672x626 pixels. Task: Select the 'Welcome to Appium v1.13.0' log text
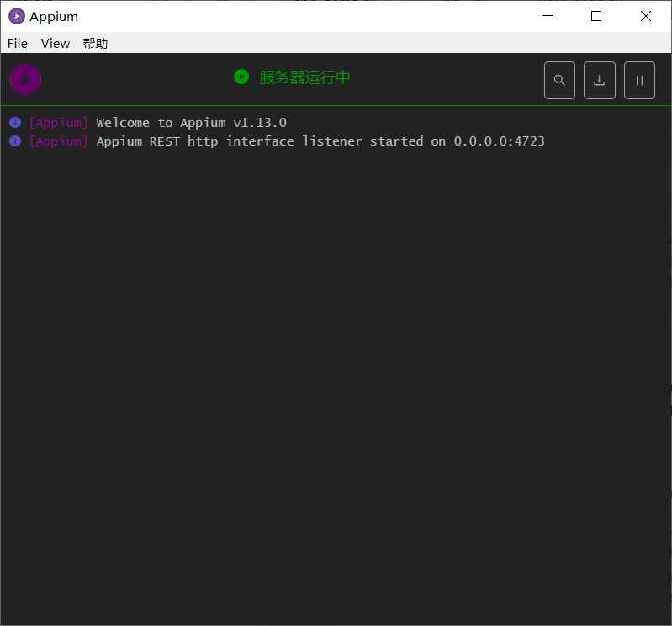click(191, 123)
